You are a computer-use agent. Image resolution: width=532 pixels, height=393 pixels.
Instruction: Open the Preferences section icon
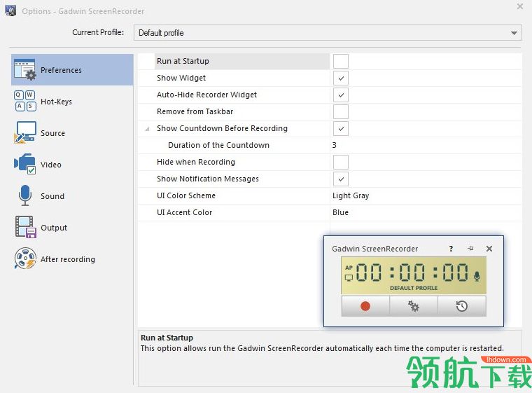(x=24, y=69)
